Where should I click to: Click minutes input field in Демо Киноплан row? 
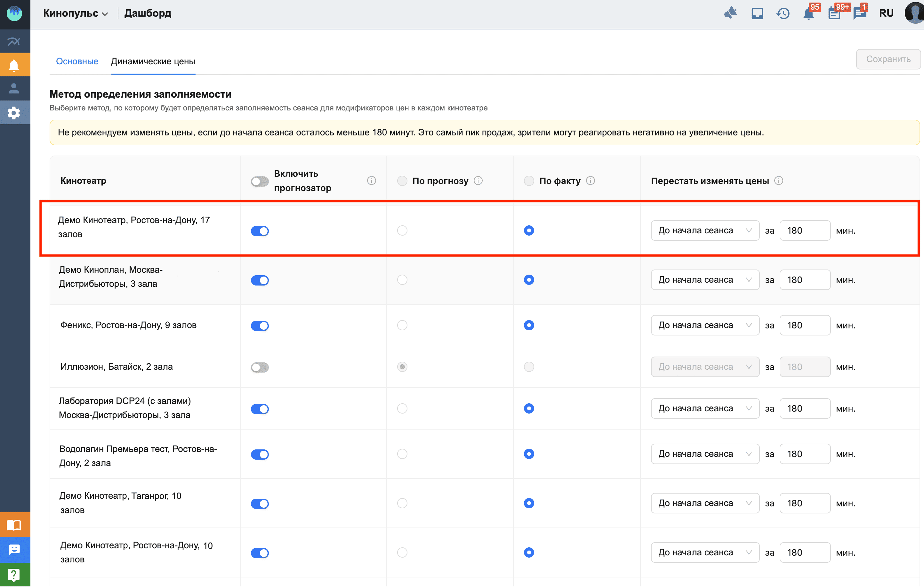tap(805, 280)
